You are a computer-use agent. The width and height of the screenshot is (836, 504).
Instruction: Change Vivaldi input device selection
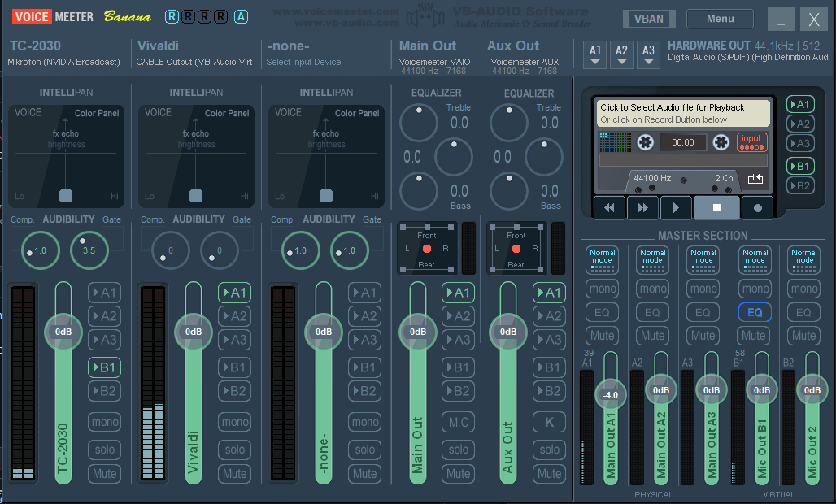point(194,62)
